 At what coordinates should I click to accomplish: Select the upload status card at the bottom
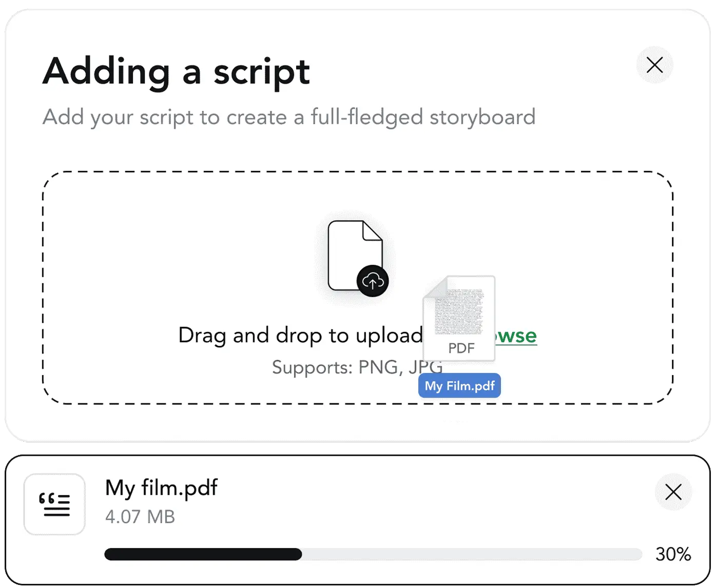tap(357, 519)
